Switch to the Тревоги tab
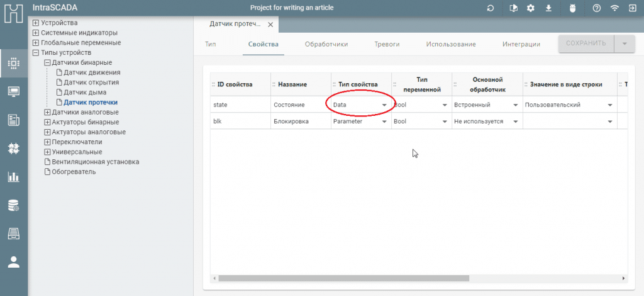Viewport: 644px width, 296px height. coord(387,44)
